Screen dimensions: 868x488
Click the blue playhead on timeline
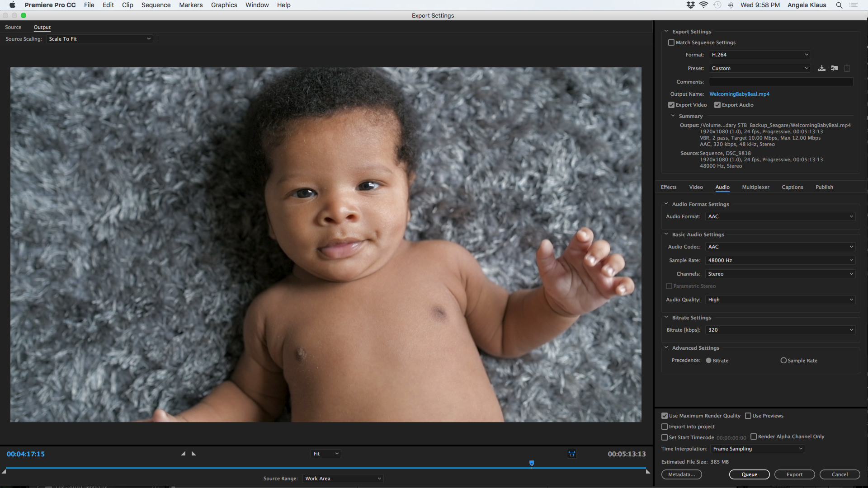[532, 464]
